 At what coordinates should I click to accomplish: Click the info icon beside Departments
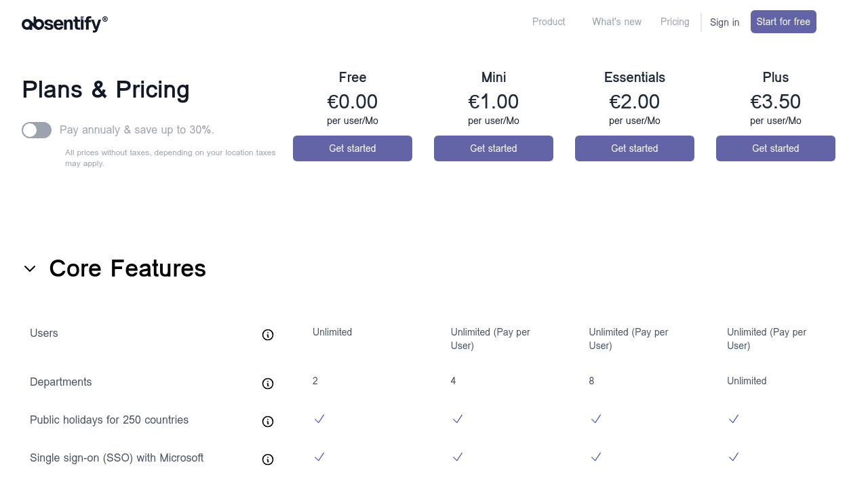click(x=268, y=384)
